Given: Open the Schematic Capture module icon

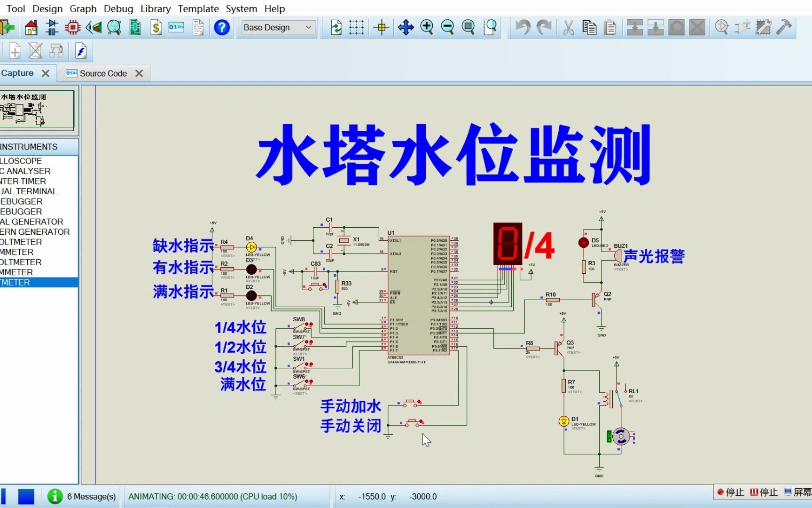Looking at the screenshot, I should point(52,27).
